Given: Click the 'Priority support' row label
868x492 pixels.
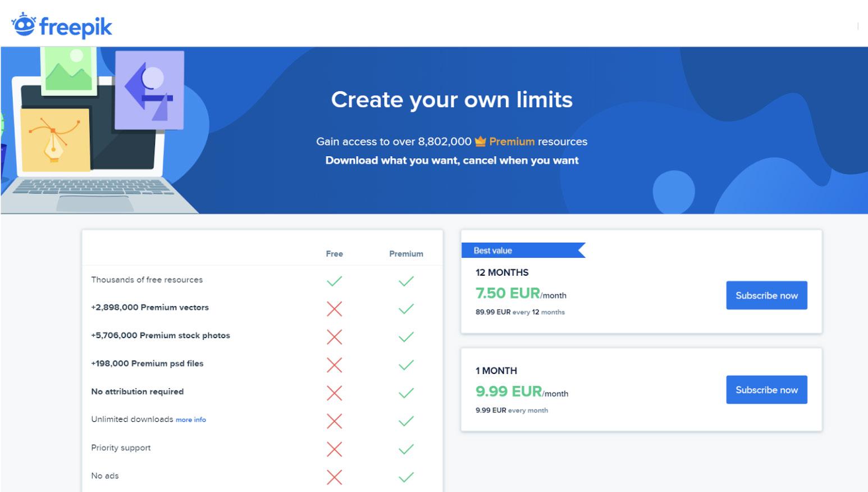Looking at the screenshot, I should (121, 448).
